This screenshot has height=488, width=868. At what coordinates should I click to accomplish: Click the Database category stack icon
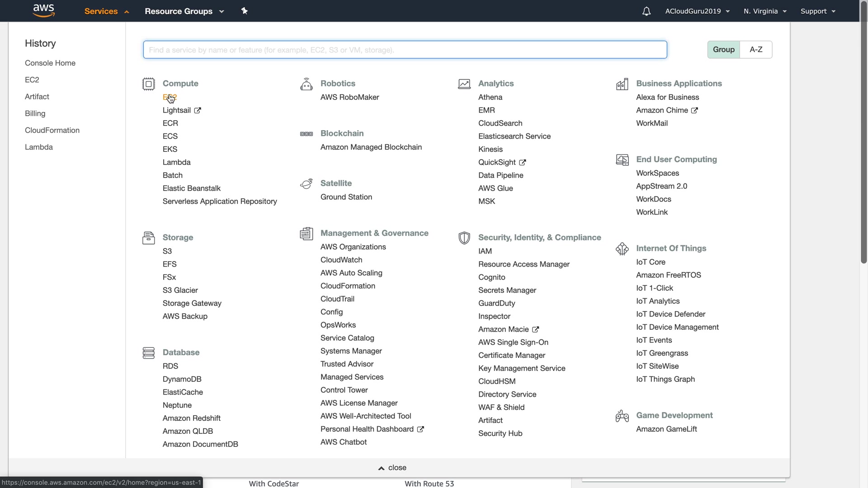[x=148, y=353]
